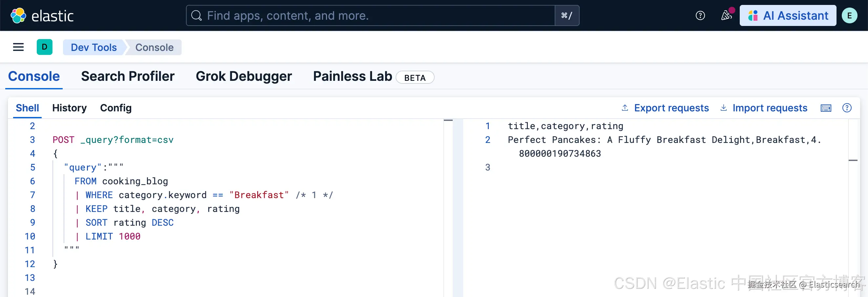Open the AI Assistant
The height and width of the screenshot is (297, 868).
point(788,15)
